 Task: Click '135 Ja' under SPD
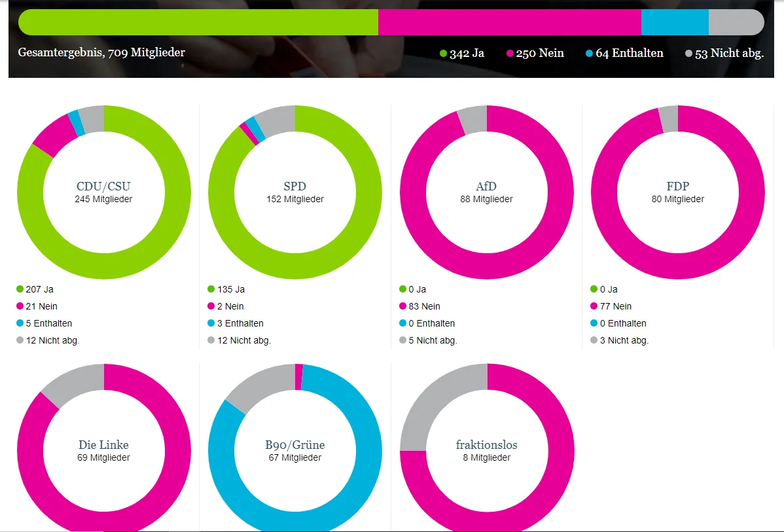point(230,289)
